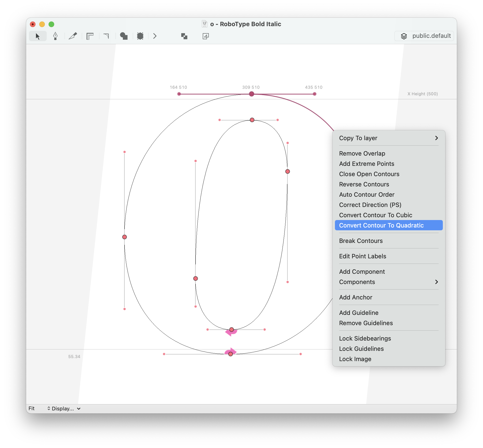Choose Reverse Contours
The image size is (483, 448).
pyautogui.click(x=389, y=184)
